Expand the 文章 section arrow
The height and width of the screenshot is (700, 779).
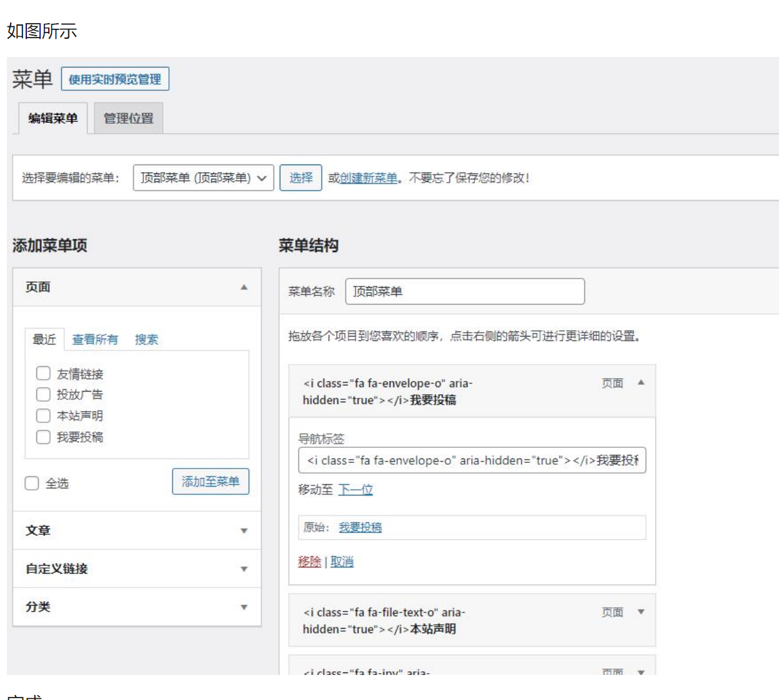[x=244, y=531]
